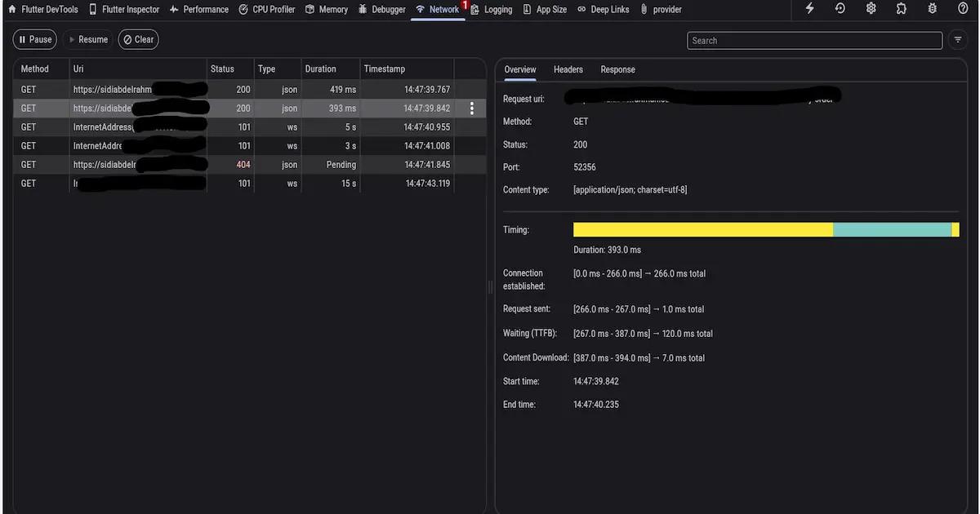Resume network traffic recording
980x514 pixels.
[87, 39]
